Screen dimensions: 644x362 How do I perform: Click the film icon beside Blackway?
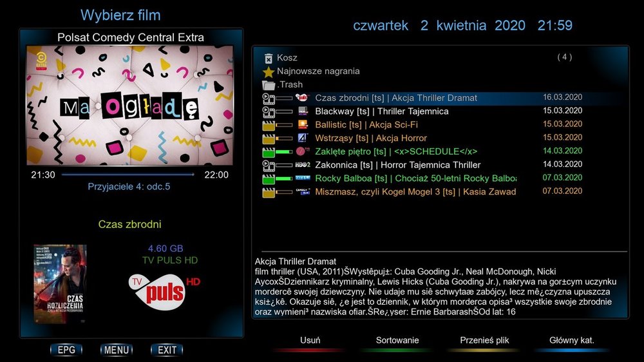[x=269, y=112]
